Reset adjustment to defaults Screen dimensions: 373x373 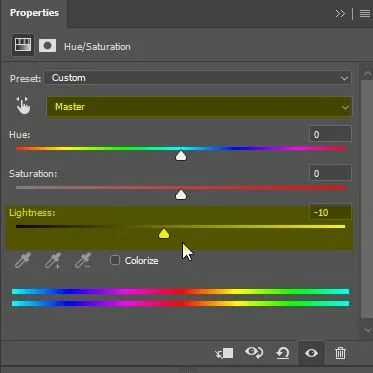(283, 353)
